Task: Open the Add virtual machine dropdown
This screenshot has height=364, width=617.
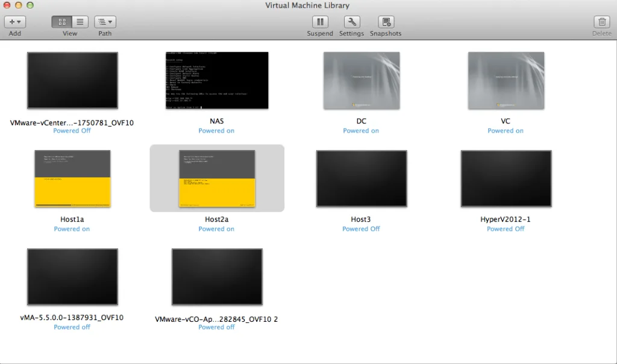Action: (x=15, y=22)
